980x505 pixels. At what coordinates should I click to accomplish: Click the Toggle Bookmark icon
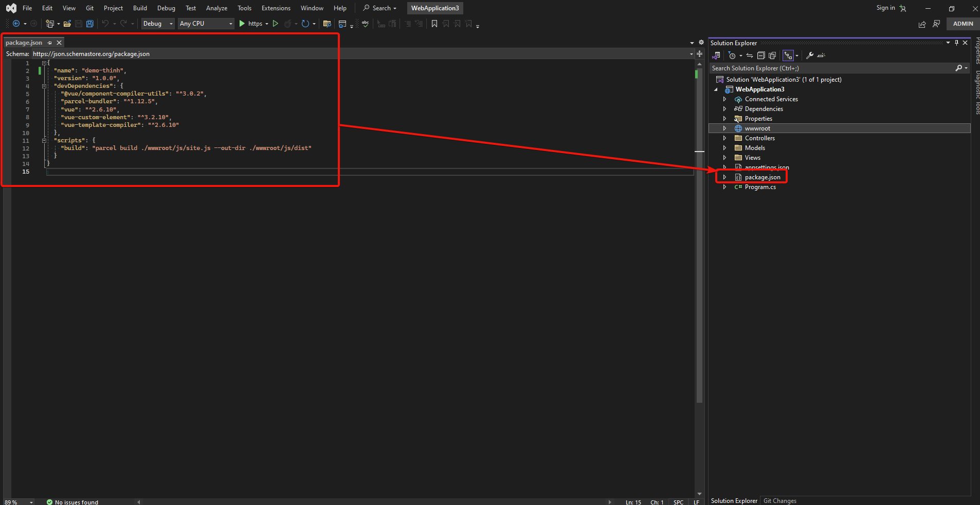[x=434, y=24]
